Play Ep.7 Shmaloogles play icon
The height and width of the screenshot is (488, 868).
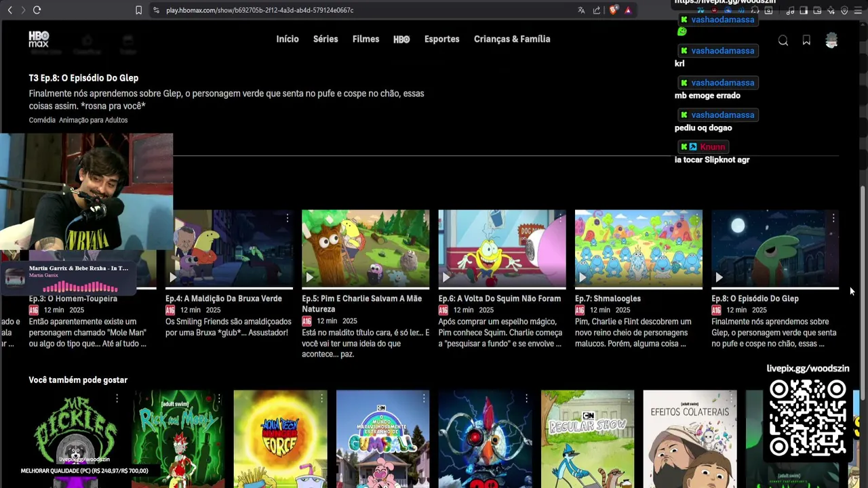(583, 277)
